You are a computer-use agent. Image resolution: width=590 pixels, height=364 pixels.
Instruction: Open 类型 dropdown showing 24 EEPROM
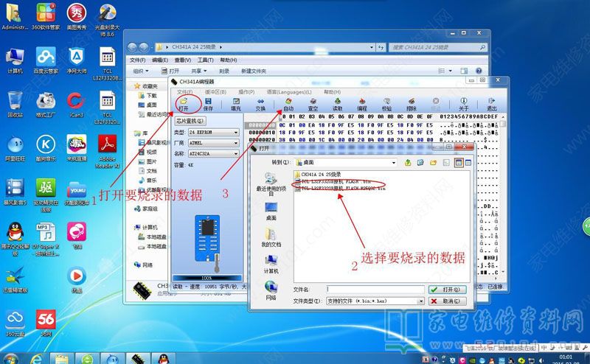click(236, 133)
